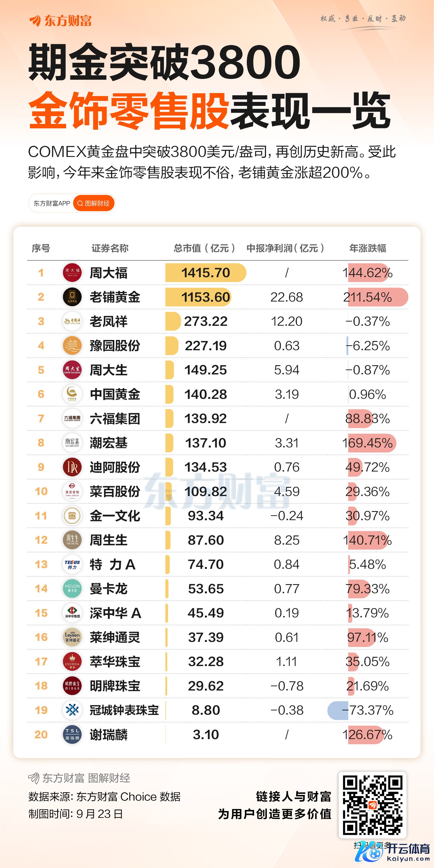Click the 东方财富 logo at top
The width and height of the screenshot is (434, 868).
tap(61, 21)
